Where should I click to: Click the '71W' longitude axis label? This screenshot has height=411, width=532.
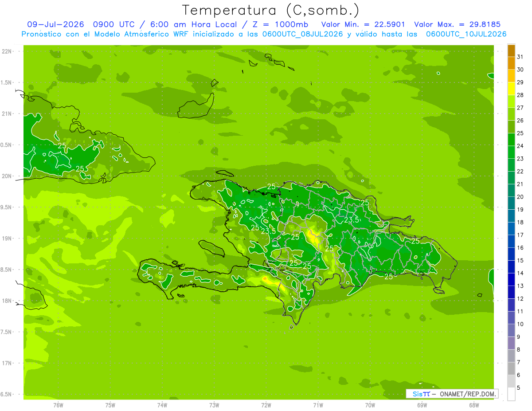(x=318, y=405)
